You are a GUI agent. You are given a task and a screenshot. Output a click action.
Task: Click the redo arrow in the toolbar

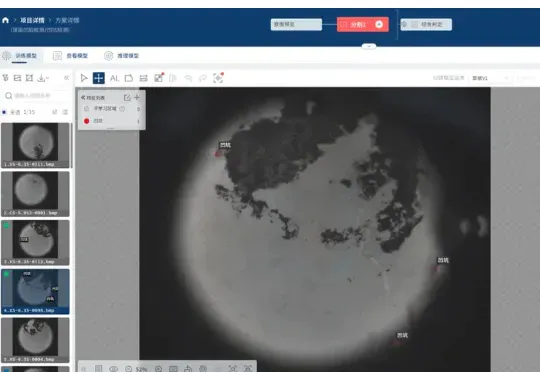[x=203, y=79]
